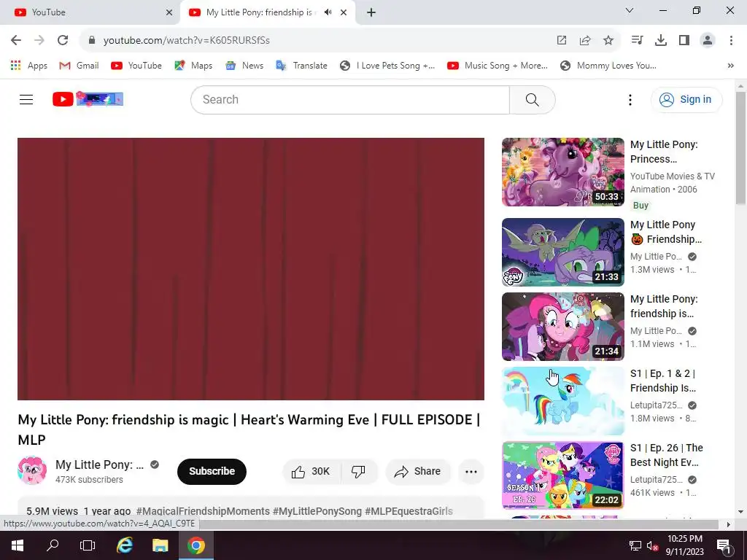747x560 pixels.
Task: Open the Music Song + More bookmark
Action: pos(498,66)
